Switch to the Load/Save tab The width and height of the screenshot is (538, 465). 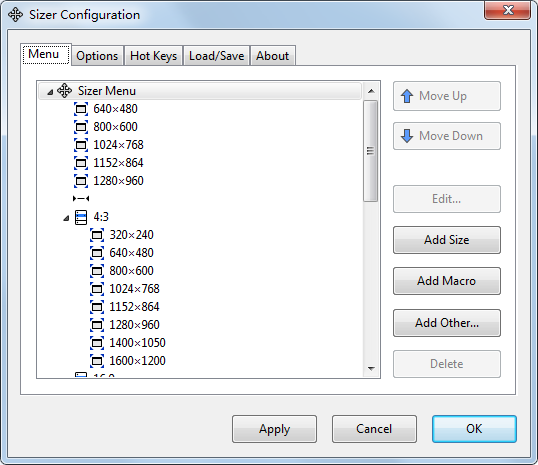tap(217, 56)
